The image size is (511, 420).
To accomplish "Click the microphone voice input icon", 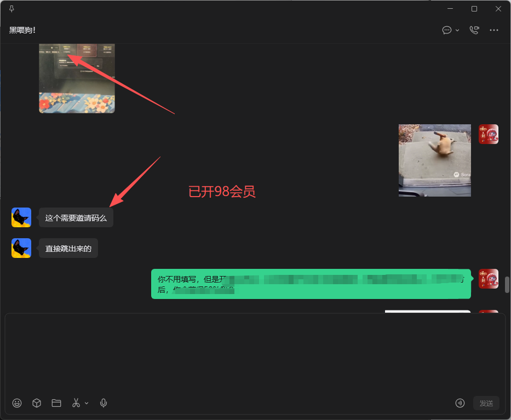I will click(104, 403).
